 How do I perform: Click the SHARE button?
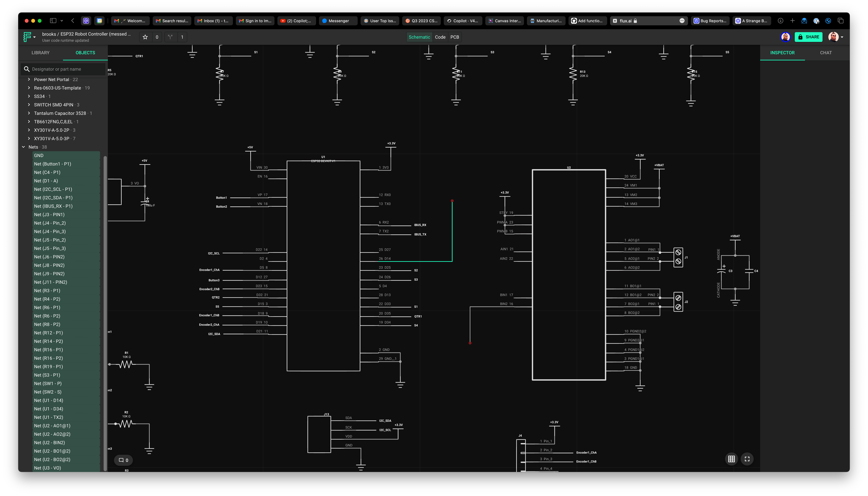tap(808, 37)
